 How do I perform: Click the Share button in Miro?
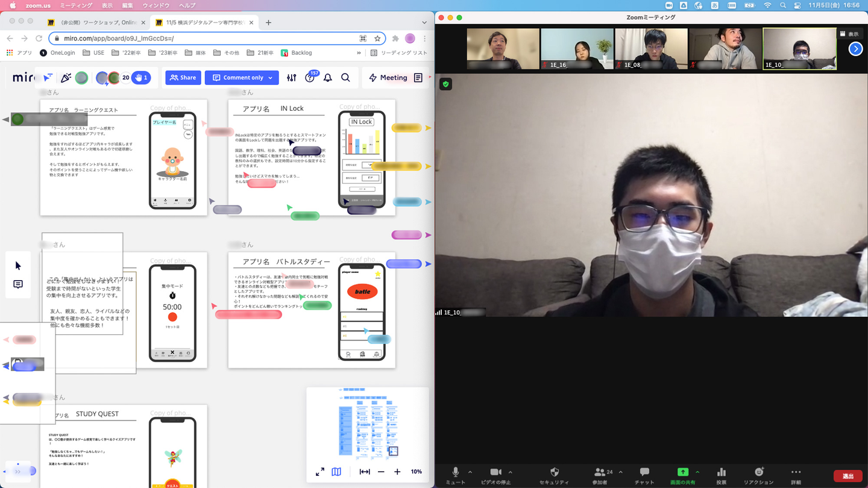tap(183, 78)
